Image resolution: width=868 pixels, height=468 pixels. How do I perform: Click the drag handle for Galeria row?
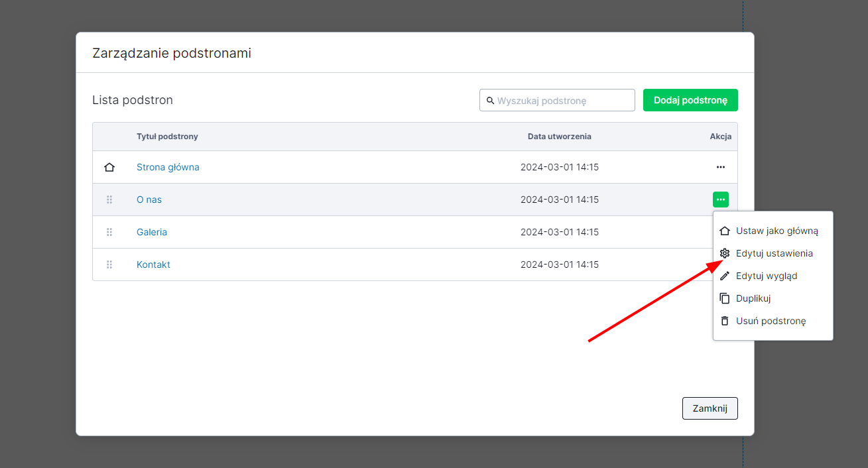click(x=109, y=232)
